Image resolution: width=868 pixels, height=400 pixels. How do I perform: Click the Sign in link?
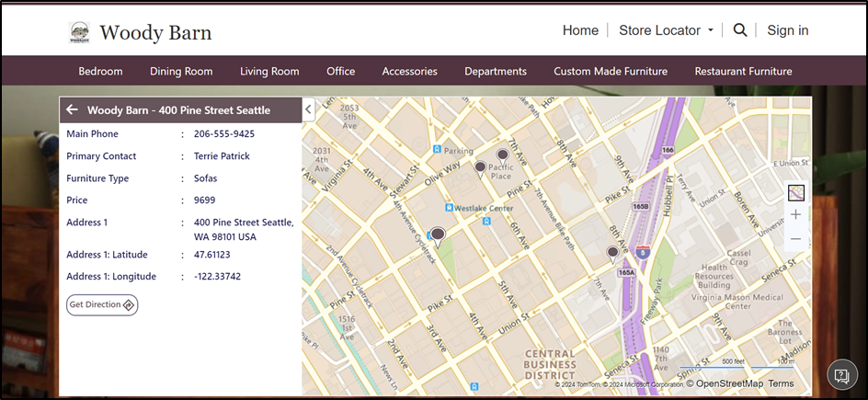click(787, 30)
